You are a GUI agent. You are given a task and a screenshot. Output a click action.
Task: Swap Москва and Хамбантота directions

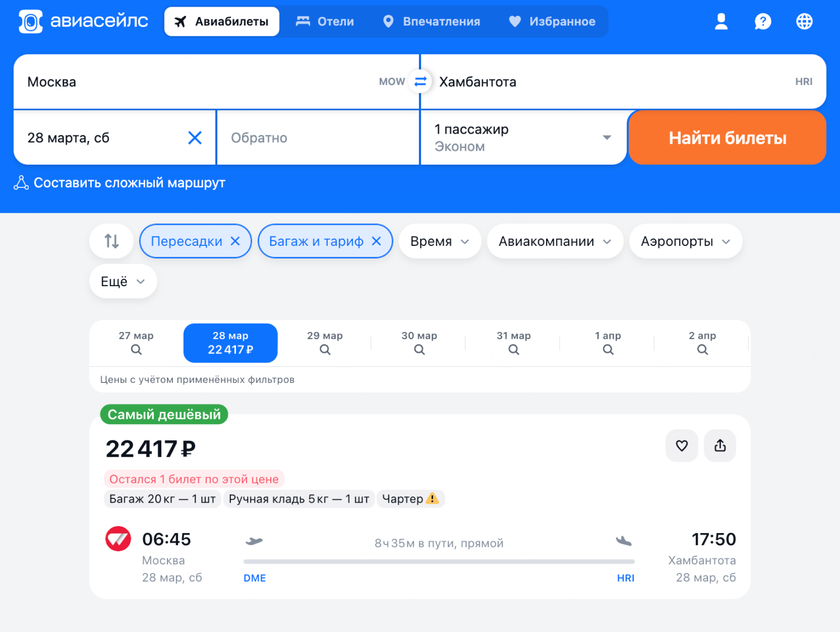click(x=420, y=81)
